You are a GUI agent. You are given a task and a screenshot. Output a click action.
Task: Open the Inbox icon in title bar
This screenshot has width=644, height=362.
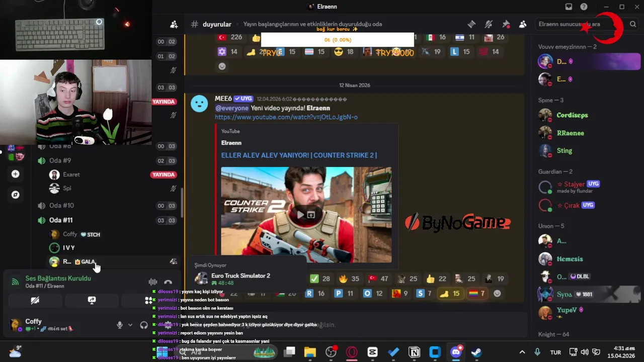pos(569,7)
